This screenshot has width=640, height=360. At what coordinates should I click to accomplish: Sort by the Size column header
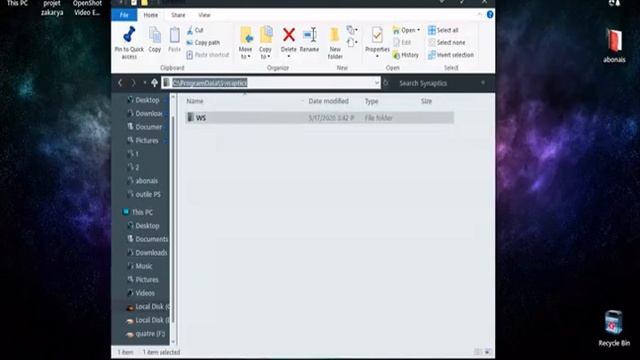[x=427, y=101]
